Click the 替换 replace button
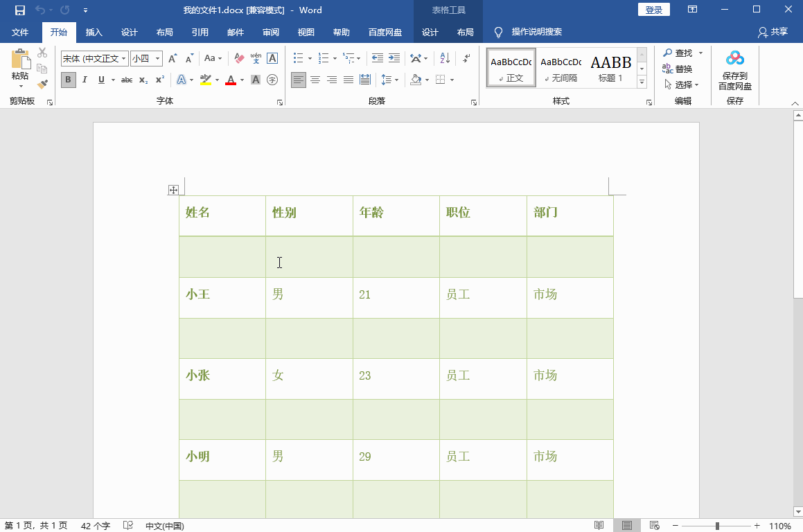803x532 pixels. coord(678,69)
